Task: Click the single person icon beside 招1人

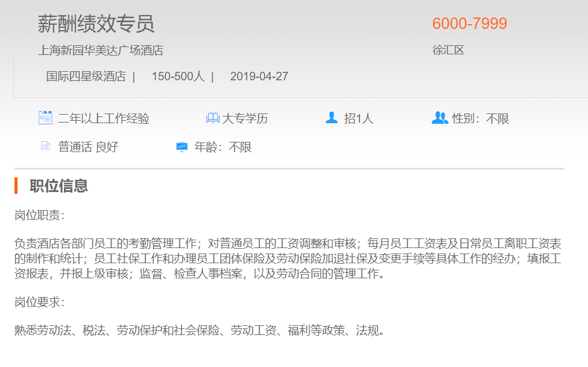Action: (331, 118)
